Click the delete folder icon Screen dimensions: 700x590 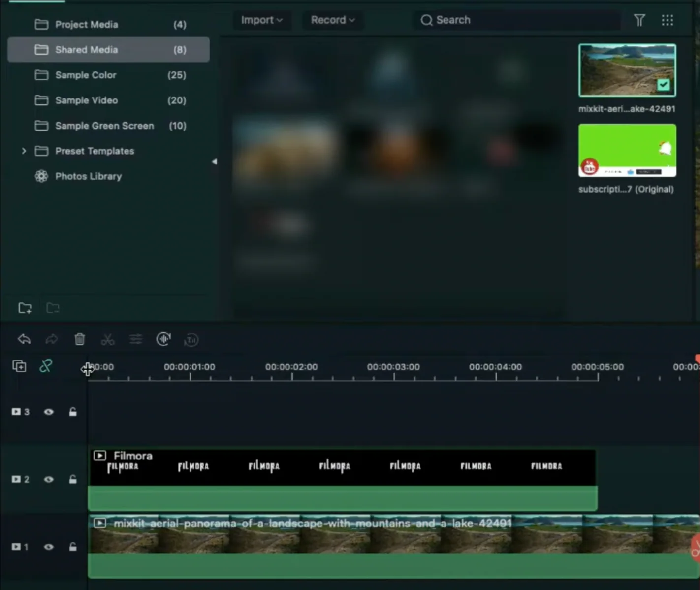tap(53, 308)
